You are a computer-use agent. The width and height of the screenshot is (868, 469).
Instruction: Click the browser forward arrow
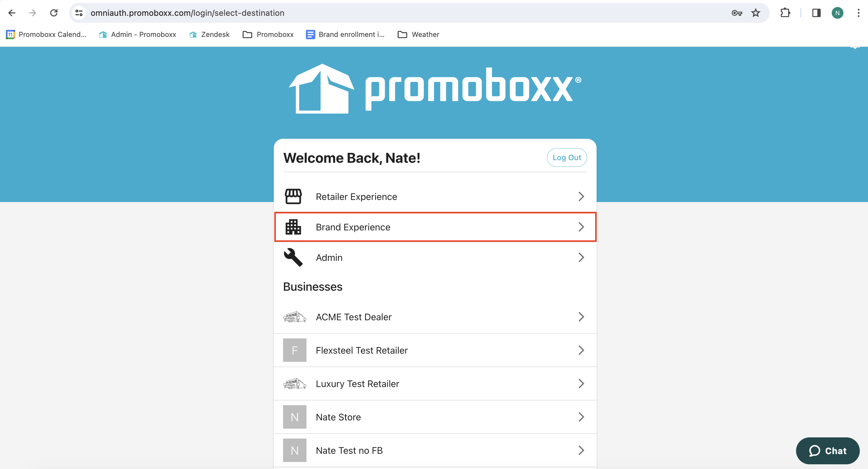point(33,13)
